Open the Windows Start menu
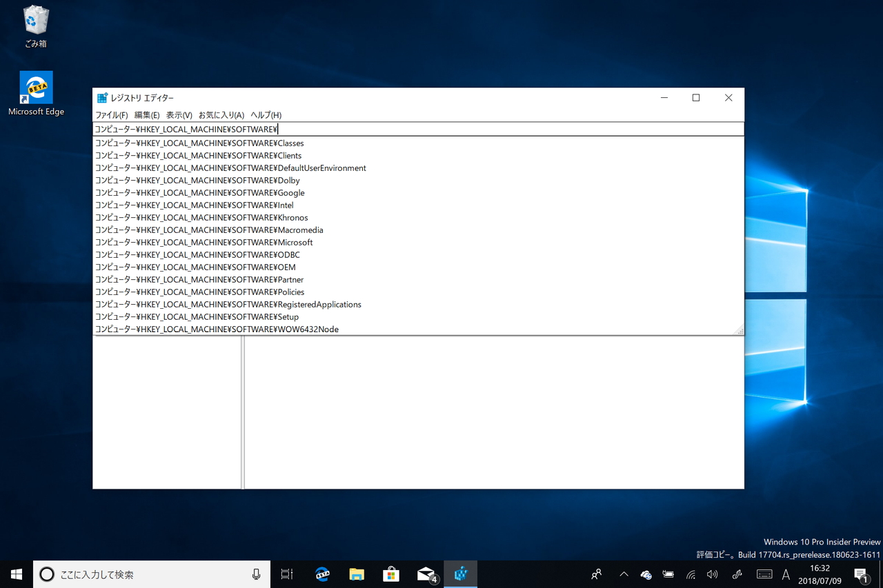The height and width of the screenshot is (588, 883). click(x=17, y=574)
